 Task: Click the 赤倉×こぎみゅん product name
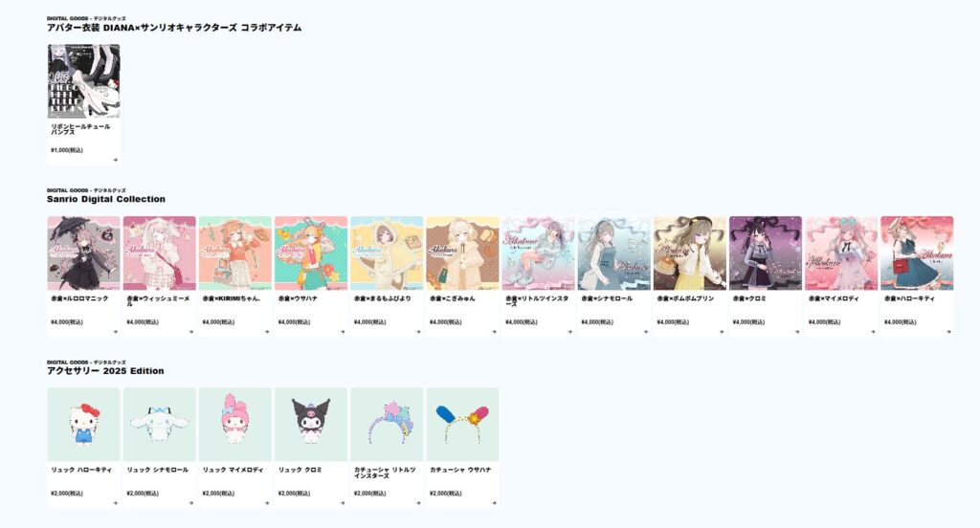click(453, 298)
